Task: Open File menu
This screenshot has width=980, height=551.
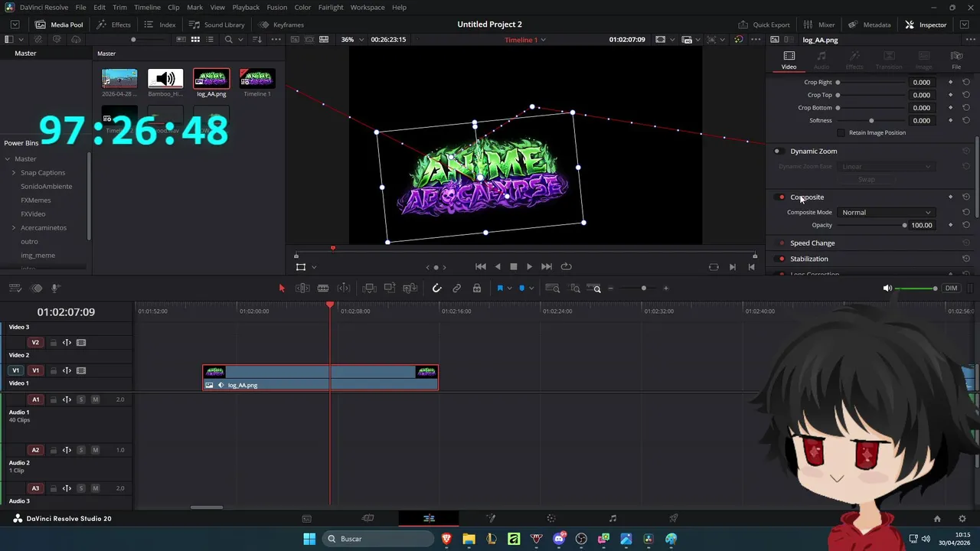Action: (80, 7)
